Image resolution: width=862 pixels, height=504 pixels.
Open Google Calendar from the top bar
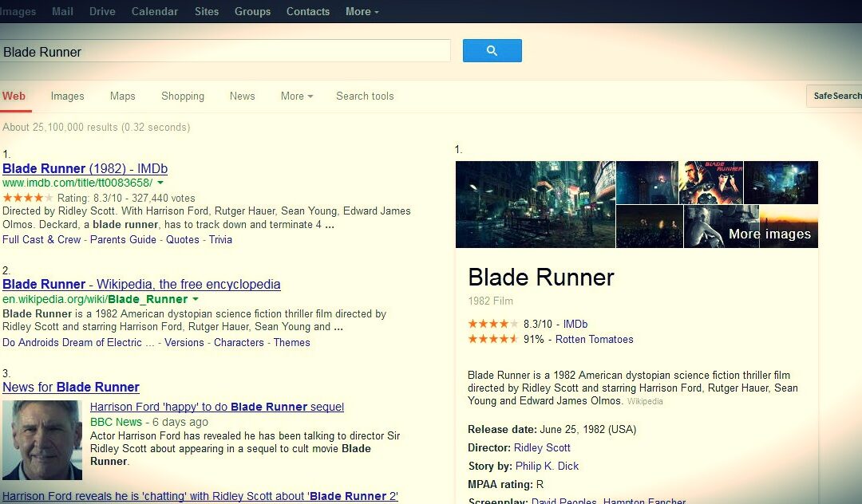coord(154,11)
